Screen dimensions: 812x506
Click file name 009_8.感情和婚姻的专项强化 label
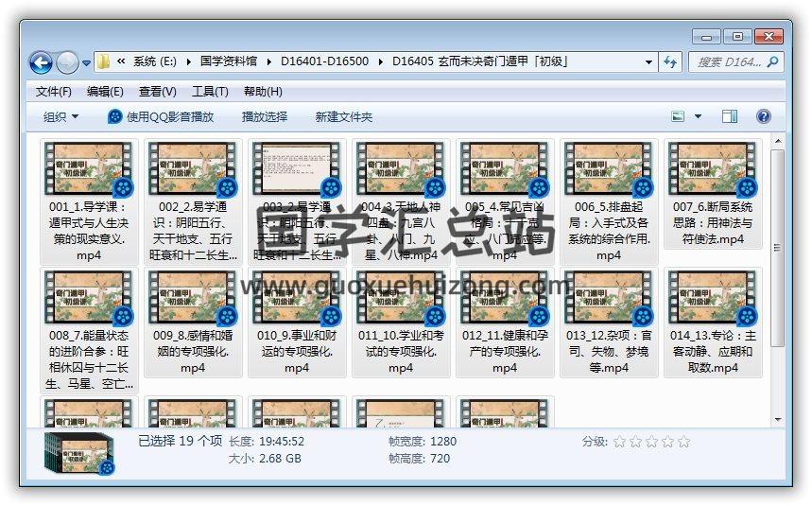tap(193, 352)
